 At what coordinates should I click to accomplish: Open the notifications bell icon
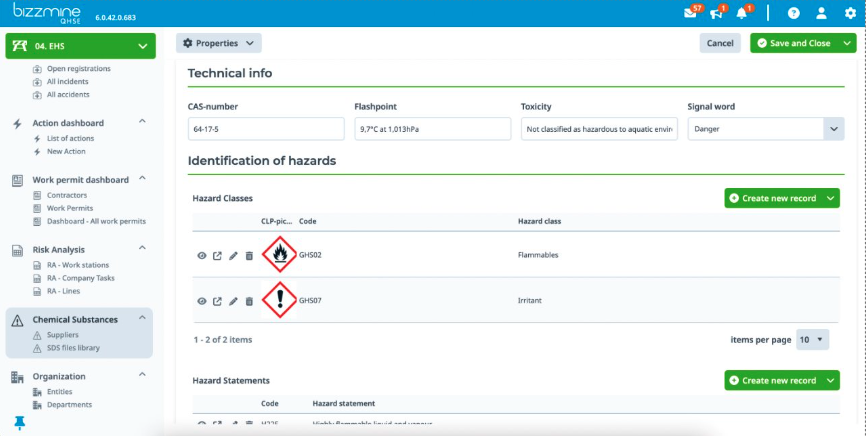coord(741,14)
